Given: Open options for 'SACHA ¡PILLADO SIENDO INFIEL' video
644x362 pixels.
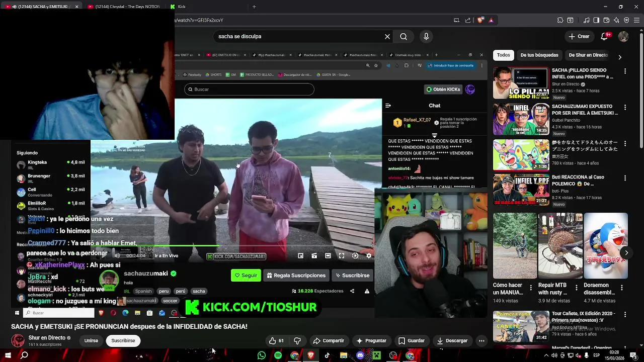Looking at the screenshot, I should 625,71.
